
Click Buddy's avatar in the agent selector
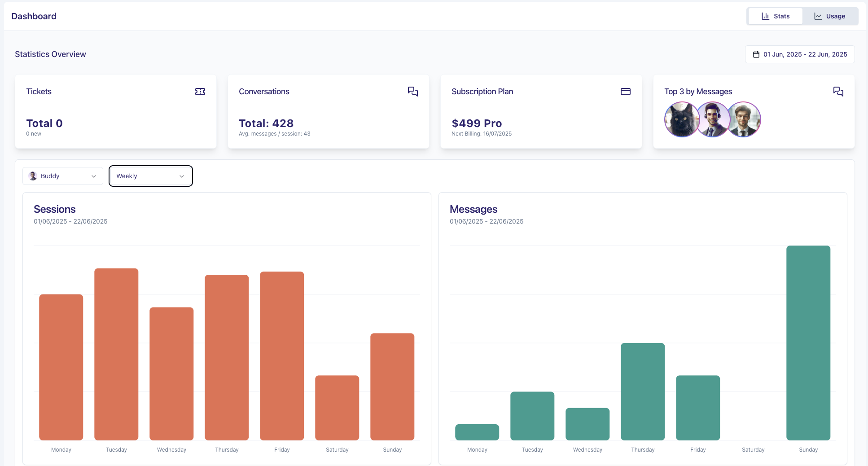(x=33, y=176)
